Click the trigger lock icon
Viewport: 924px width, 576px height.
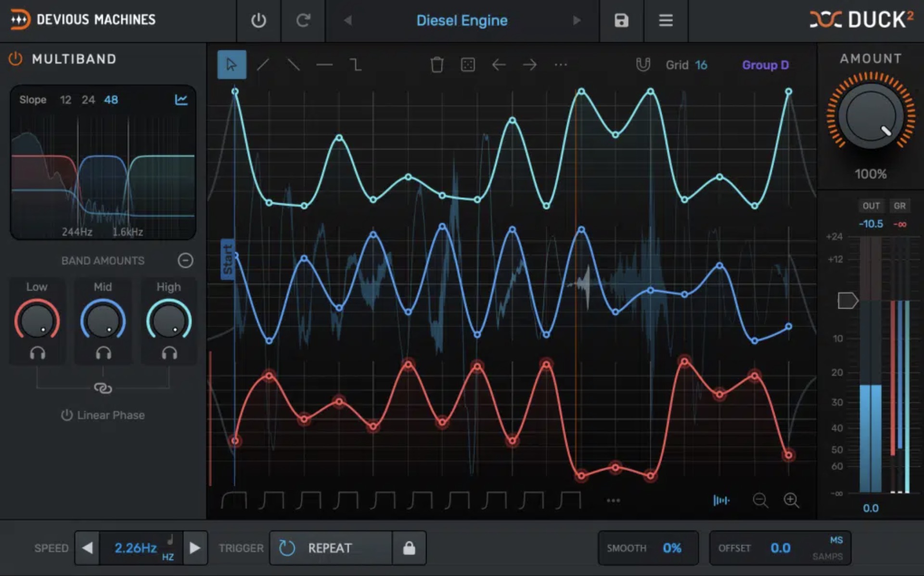point(409,548)
